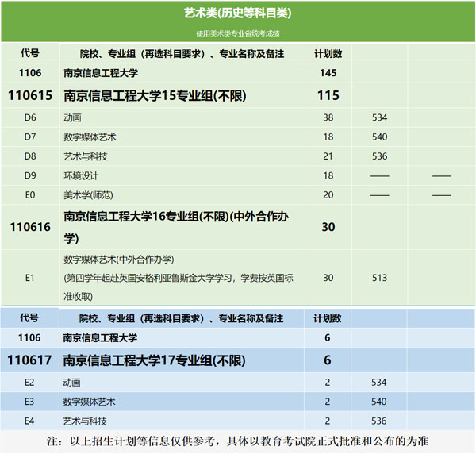Viewport: 476px width, 454px height.
Task: Select 艺术与科技 in the E4 row
Action: pyautogui.click(x=85, y=421)
